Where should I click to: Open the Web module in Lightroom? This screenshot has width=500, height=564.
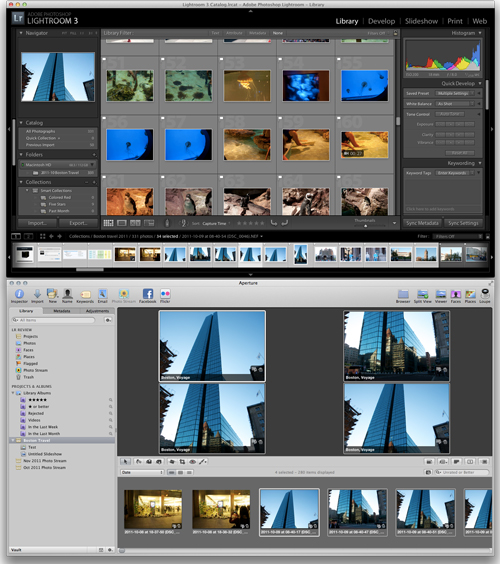(479, 21)
